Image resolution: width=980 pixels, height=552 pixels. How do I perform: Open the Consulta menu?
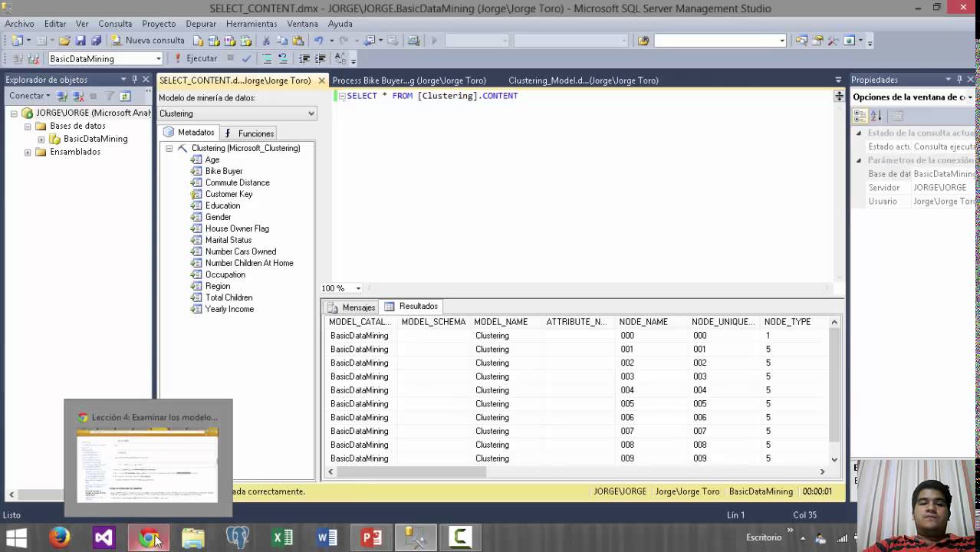[x=115, y=24]
